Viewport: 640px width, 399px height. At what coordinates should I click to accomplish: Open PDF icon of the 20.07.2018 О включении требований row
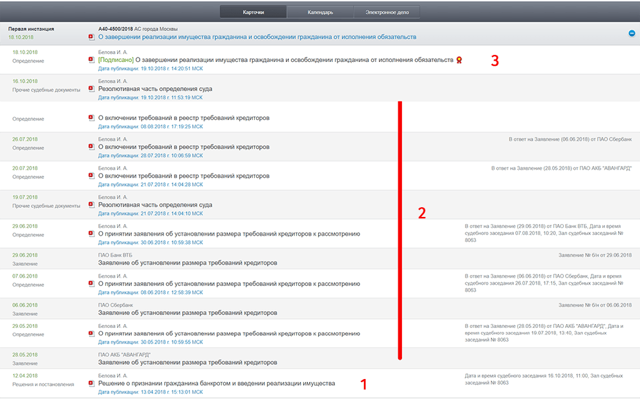[91, 176]
